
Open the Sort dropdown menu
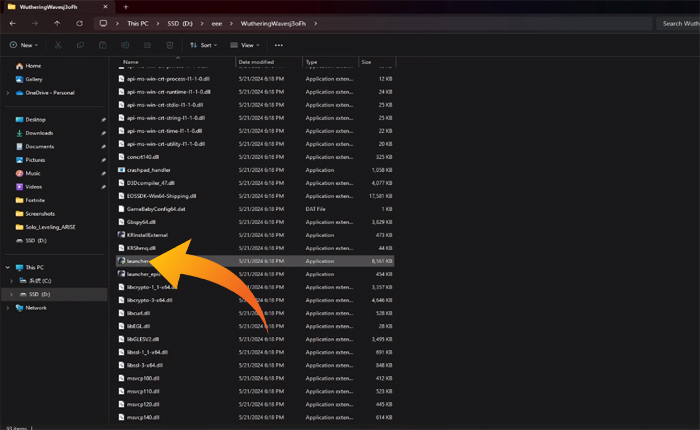click(203, 45)
